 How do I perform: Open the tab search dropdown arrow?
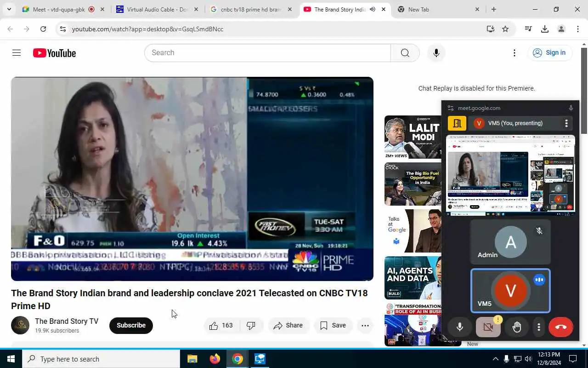click(x=9, y=9)
